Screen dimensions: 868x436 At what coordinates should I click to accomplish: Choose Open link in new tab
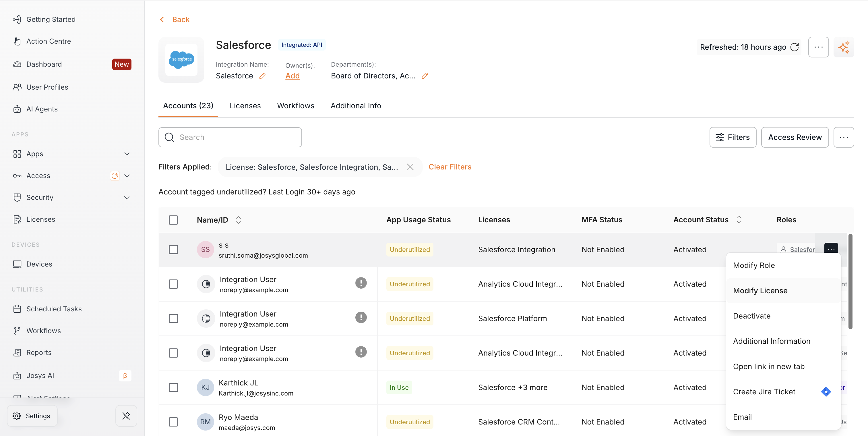point(783,366)
